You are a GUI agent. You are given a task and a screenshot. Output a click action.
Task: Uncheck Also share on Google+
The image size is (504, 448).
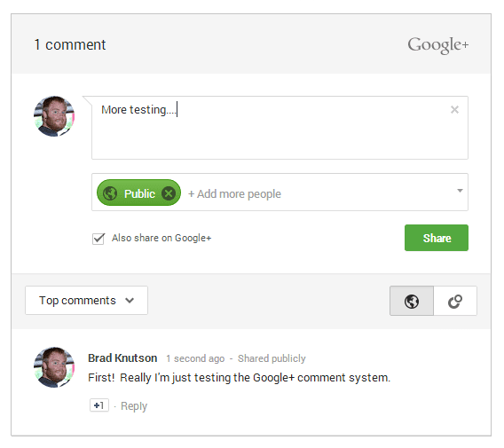point(98,239)
